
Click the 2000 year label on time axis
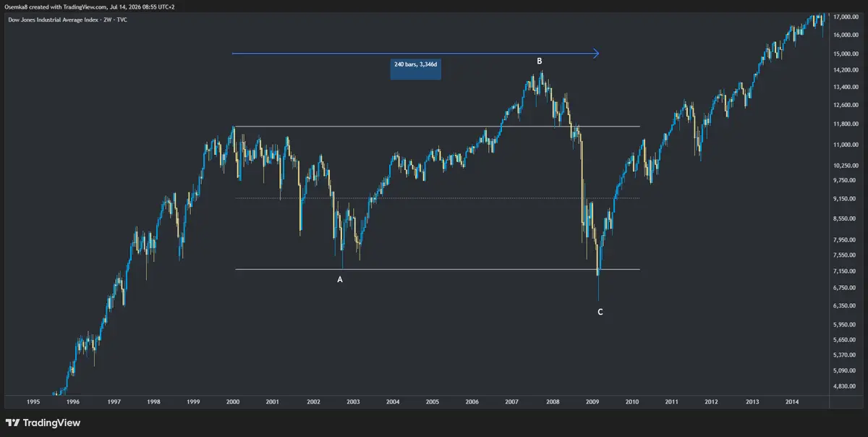tap(233, 402)
